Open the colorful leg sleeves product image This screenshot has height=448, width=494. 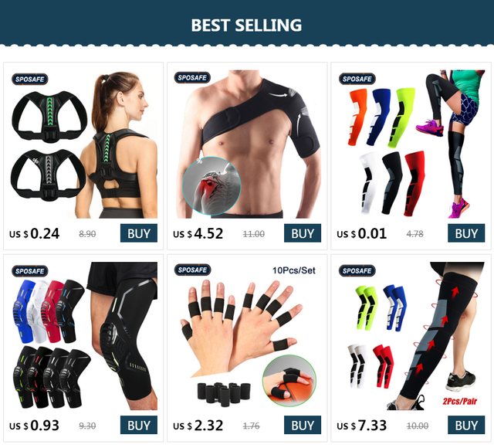pos(411,144)
